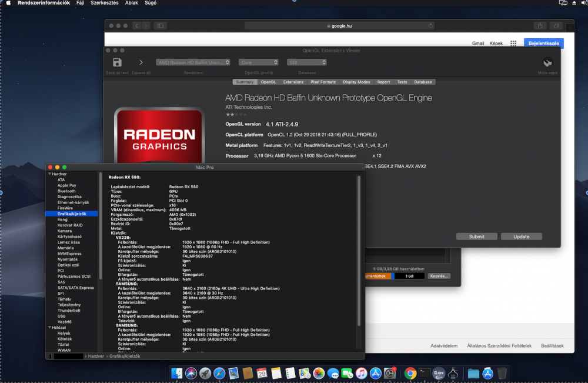Screen dimensions: 588x383
Task: Switch to the Report tab
Action: (x=383, y=82)
